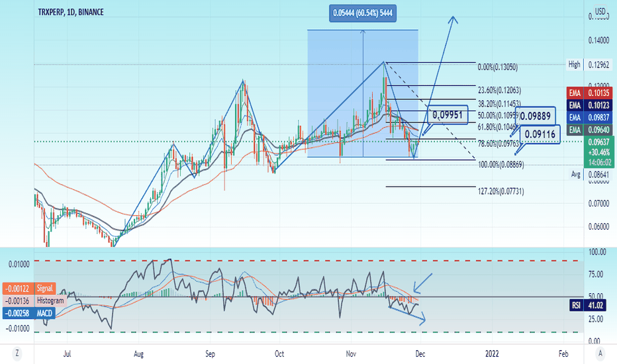Click the 0.09951 price callout
Image resolution: width=617 pixels, height=364 pixels.
tap(448, 115)
